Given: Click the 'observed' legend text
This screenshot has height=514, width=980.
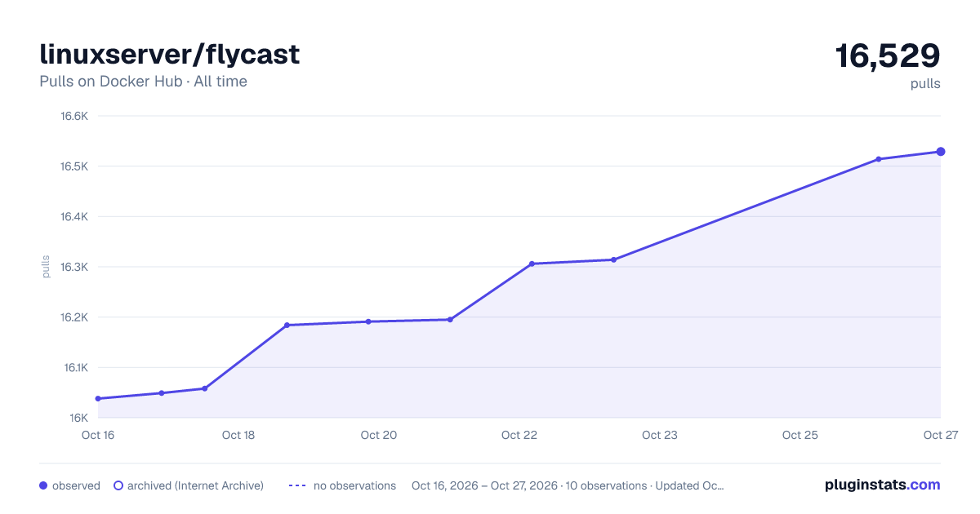Looking at the screenshot, I should tap(76, 485).
